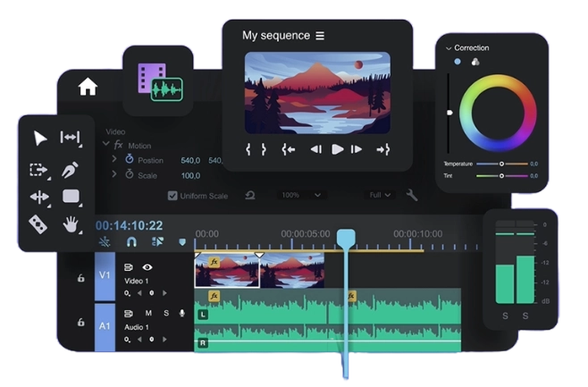The height and width of the screenshot is (387, 588).
Task: Toggle Video 1 sync lock icon
Action: pyautogui.click(x=129, y=267)
